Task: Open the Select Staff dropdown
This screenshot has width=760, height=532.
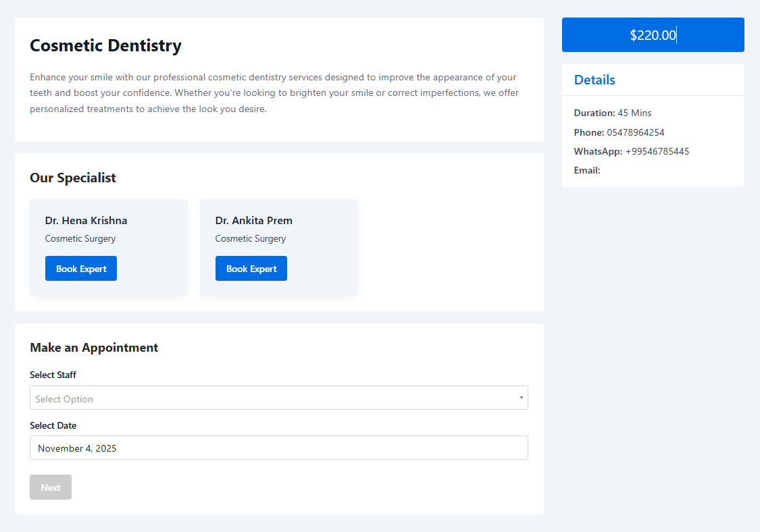Action: click(x=279, y=398)
